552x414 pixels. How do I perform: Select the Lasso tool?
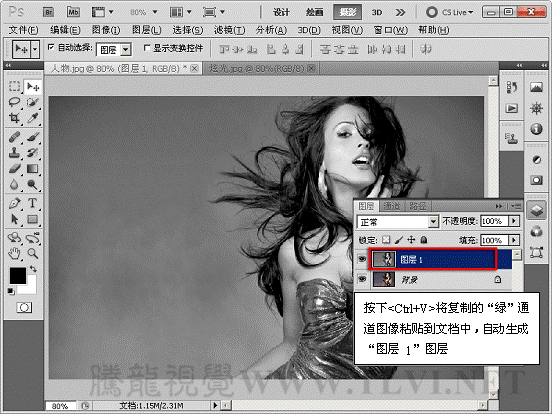14,102
